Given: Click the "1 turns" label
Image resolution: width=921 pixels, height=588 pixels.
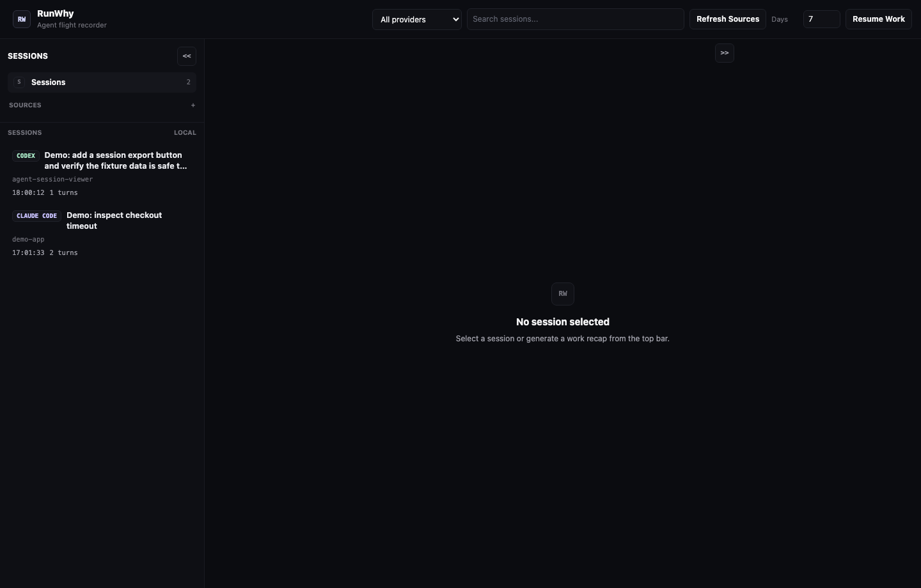Looking at the screenshot, I should point(64,193).
